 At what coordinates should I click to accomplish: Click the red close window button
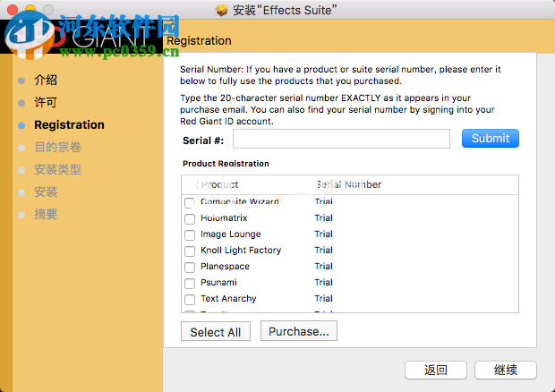(x=13, y=10)
